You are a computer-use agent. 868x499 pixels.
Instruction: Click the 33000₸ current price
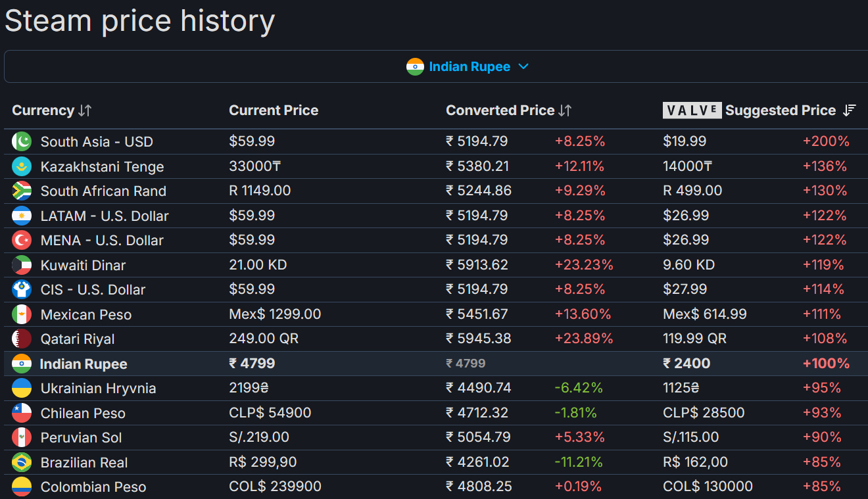[x=254, y=166]
